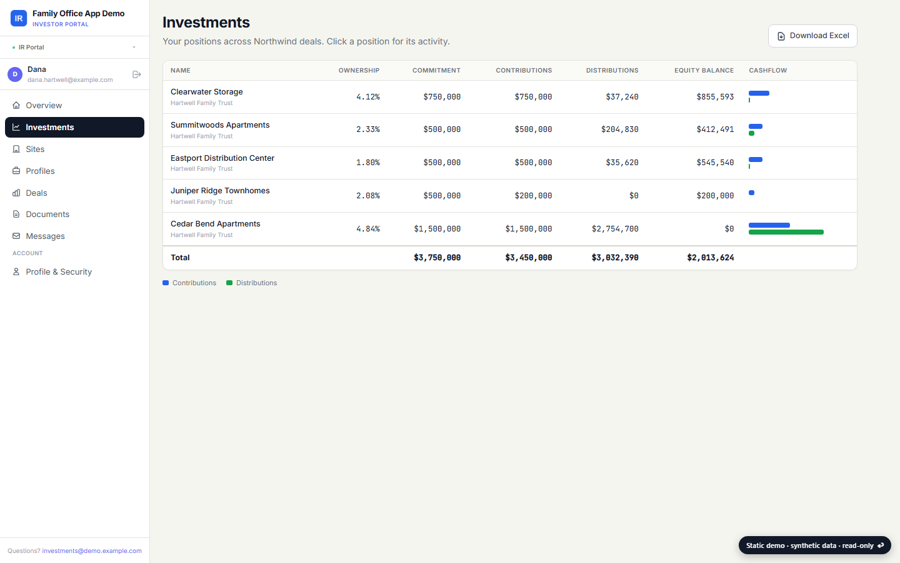Open Profile & Security settings
This screenshot has width=900, height=563.
click(x=75, y=272)
